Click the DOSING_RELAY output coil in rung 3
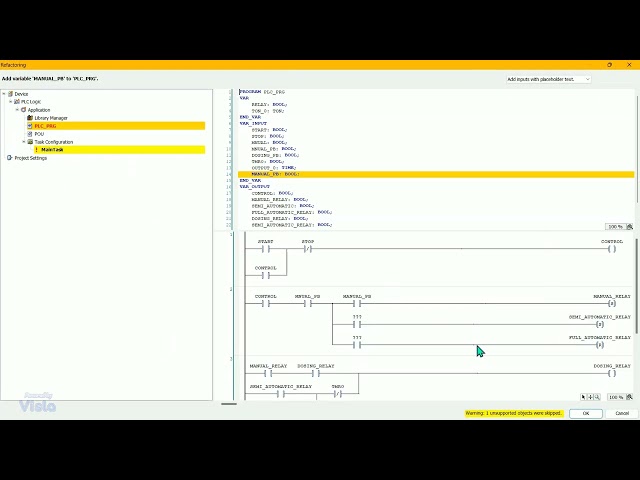The width and height of the screenshot is (640, 480). [612, 373]
